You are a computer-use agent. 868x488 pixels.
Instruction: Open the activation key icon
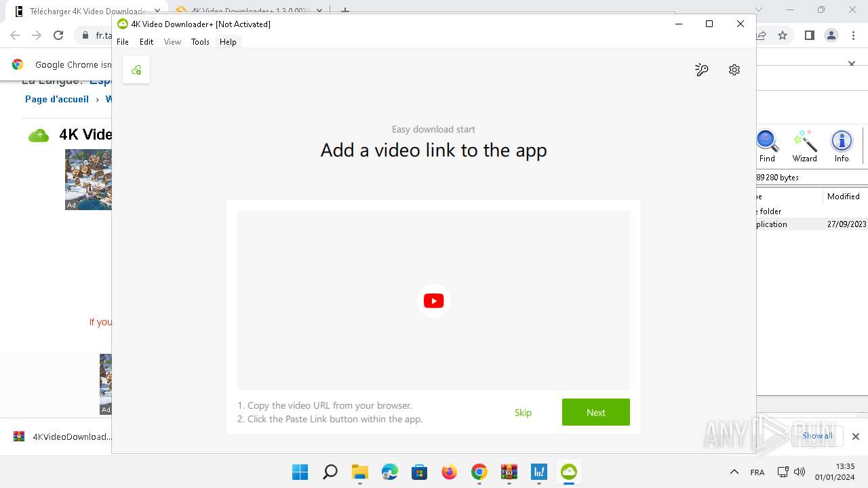pyautogui.click(x=702, y=70)
